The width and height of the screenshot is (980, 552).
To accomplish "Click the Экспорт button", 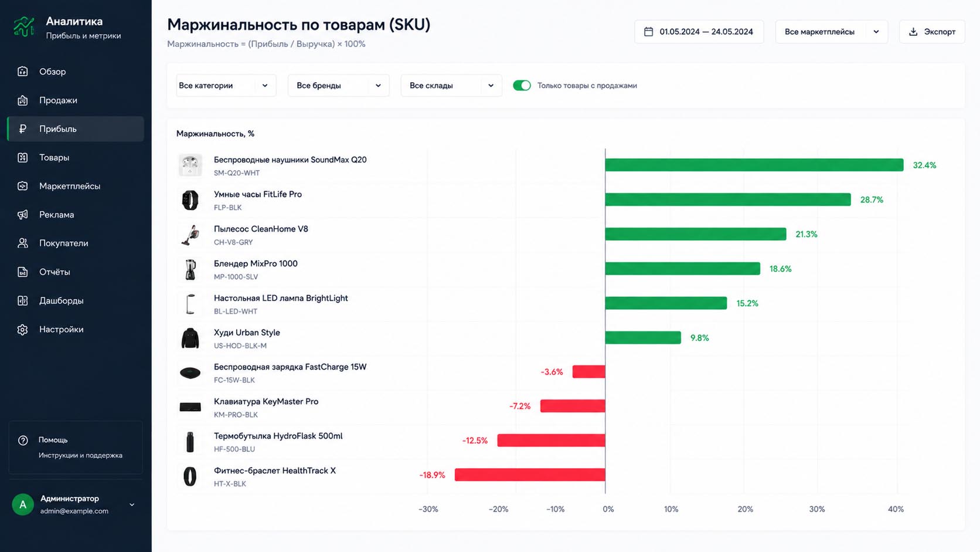I will 932,32.
